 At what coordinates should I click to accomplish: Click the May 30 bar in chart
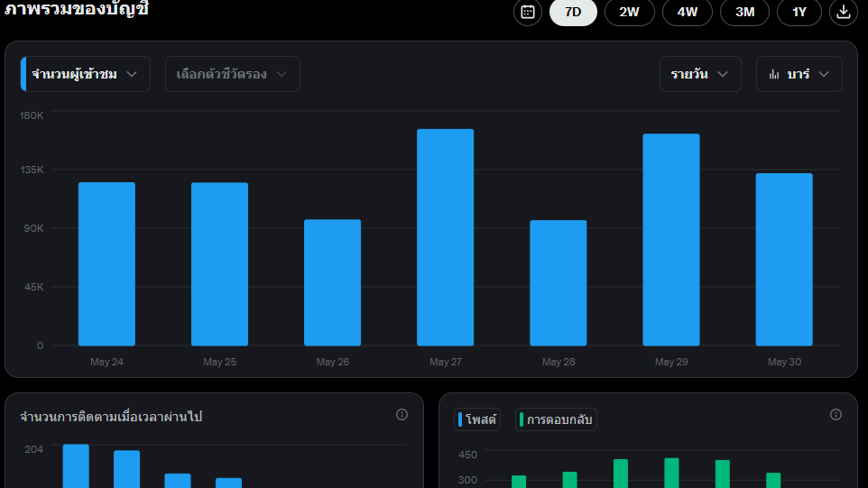tap(784, 260)
